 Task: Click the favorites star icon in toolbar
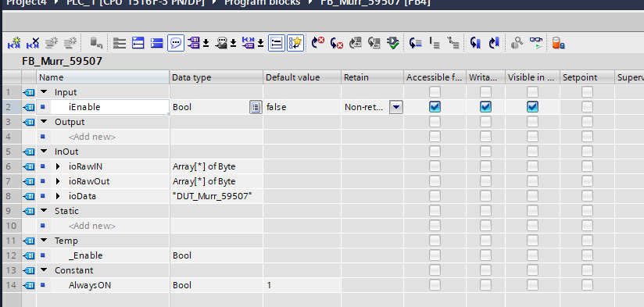click(x=295, y=43)
